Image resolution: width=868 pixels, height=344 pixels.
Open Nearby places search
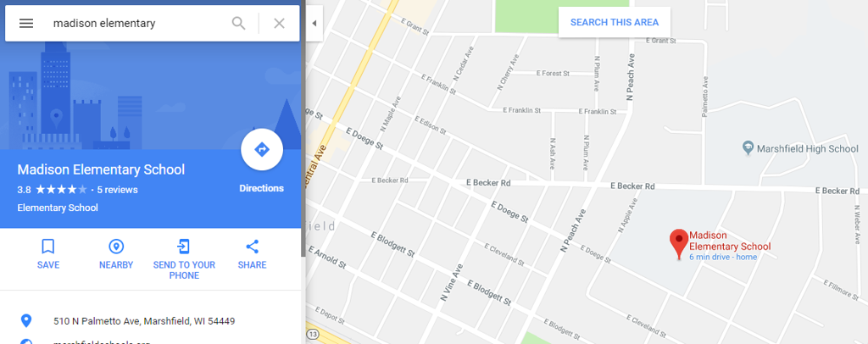click(116, 254)
